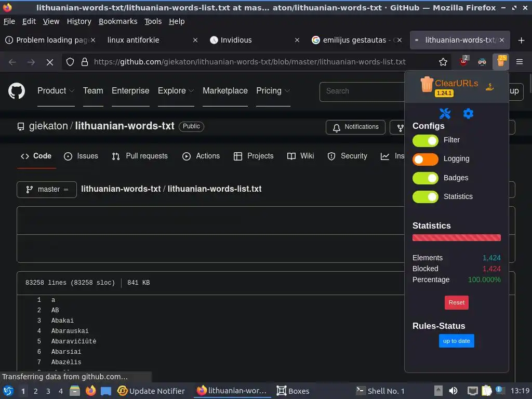Open the Enterprise link
This screenshot has height=399, width=532.
[x=130, y=90]
